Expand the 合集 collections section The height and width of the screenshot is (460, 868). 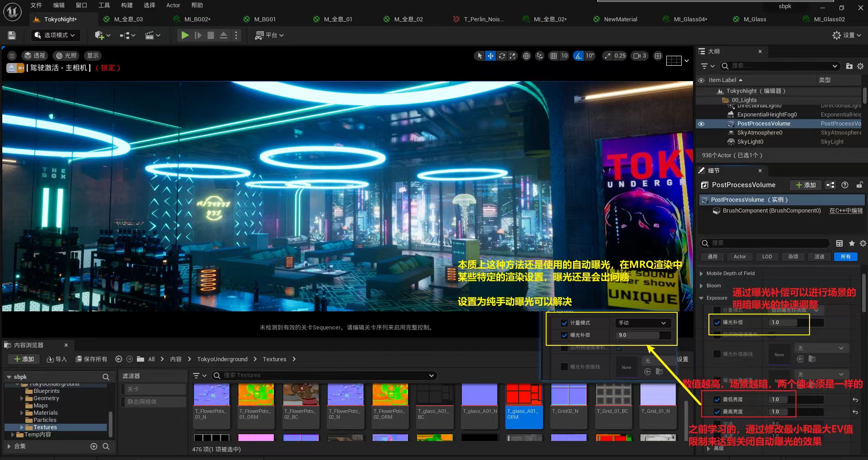tap(9, 446)
